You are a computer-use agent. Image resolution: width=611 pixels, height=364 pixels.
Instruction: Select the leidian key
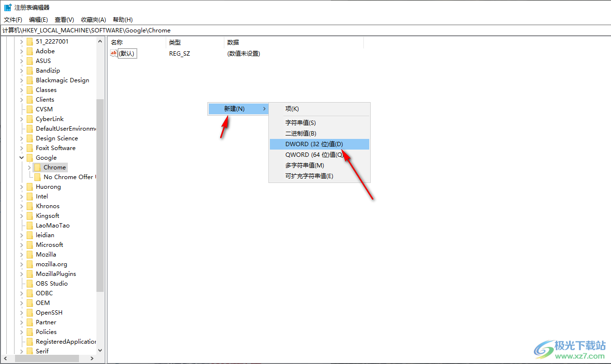pos(45,235)
